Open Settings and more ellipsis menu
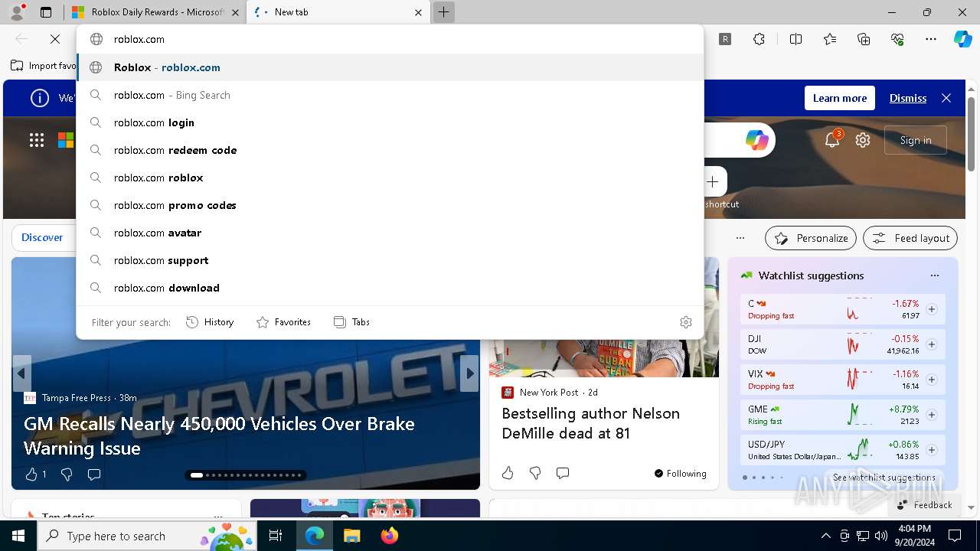The image size is (980, 551). [x=931, y=39]
